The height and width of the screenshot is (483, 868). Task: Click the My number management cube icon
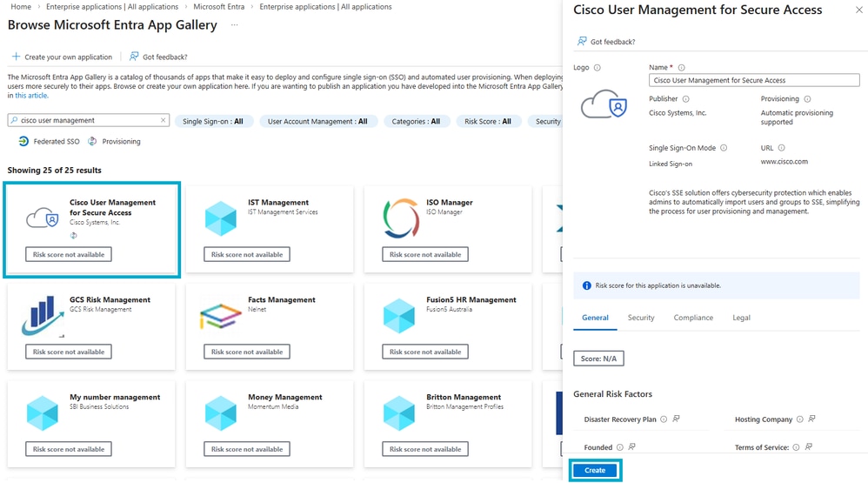point(43,413)
